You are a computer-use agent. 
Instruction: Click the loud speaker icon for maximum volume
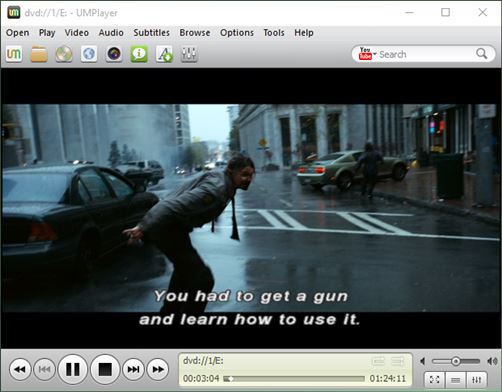click(x=492, y=361)
